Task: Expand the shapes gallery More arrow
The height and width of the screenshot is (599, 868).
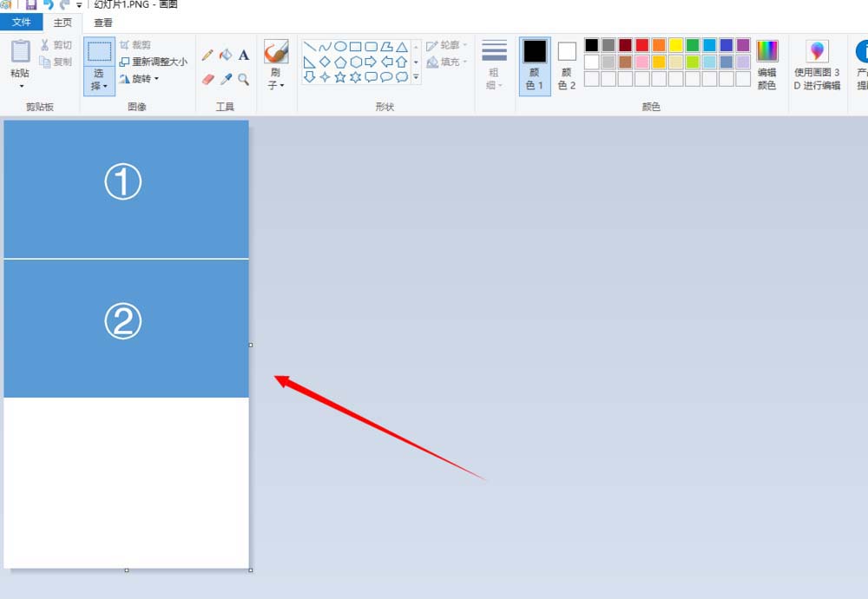Action: (416, 77)
